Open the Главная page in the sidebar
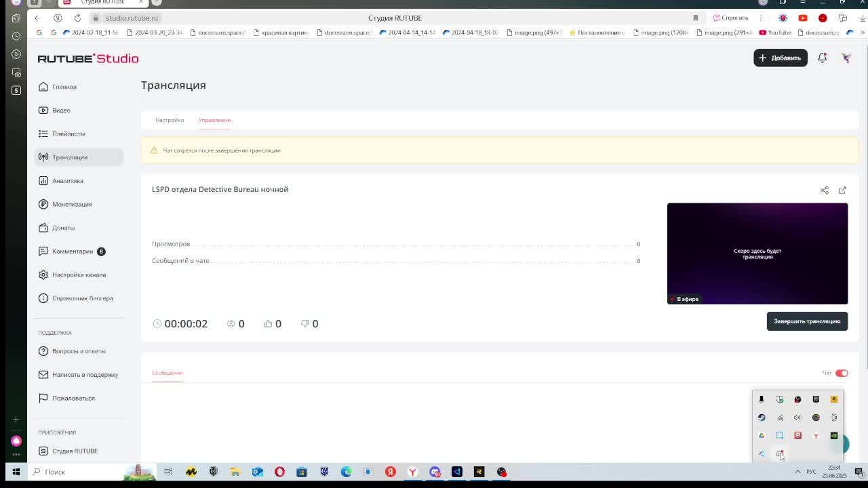The height and width of the screenshot is (488, 868). click(x=79, y=87)
